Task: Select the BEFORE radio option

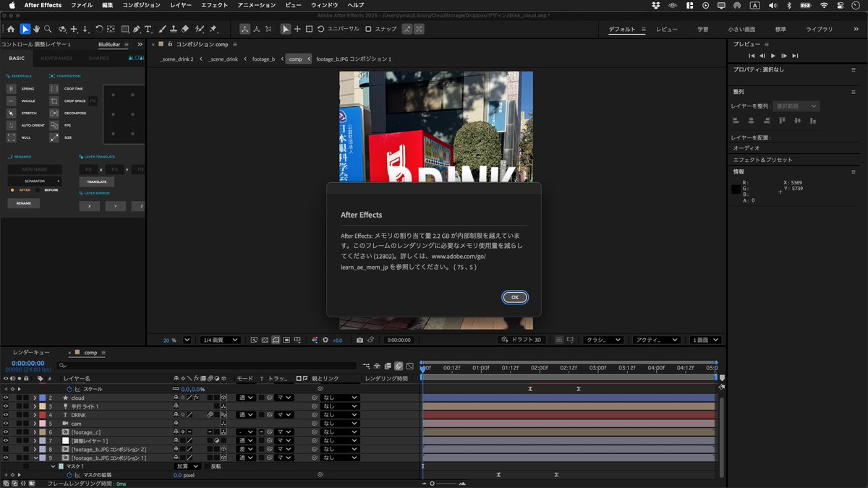Action: click(x=38, y=190)
